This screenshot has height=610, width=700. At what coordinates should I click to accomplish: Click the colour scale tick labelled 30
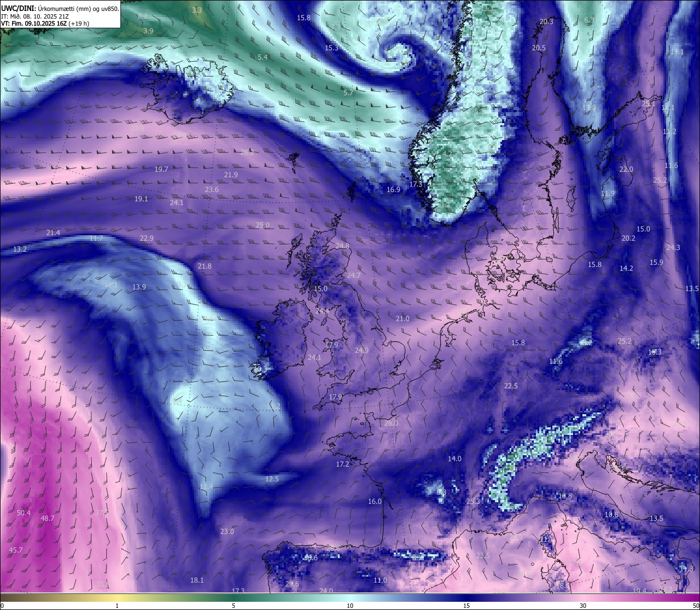[583, 606]
